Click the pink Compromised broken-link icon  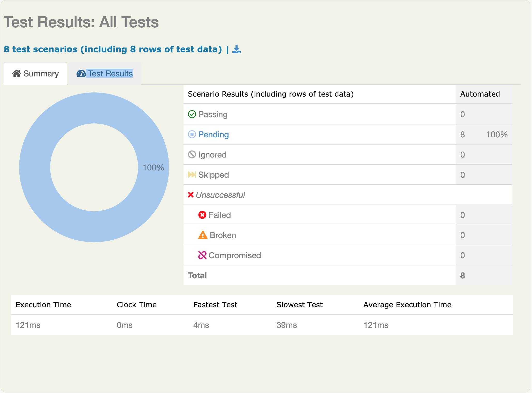coord(202,255)
